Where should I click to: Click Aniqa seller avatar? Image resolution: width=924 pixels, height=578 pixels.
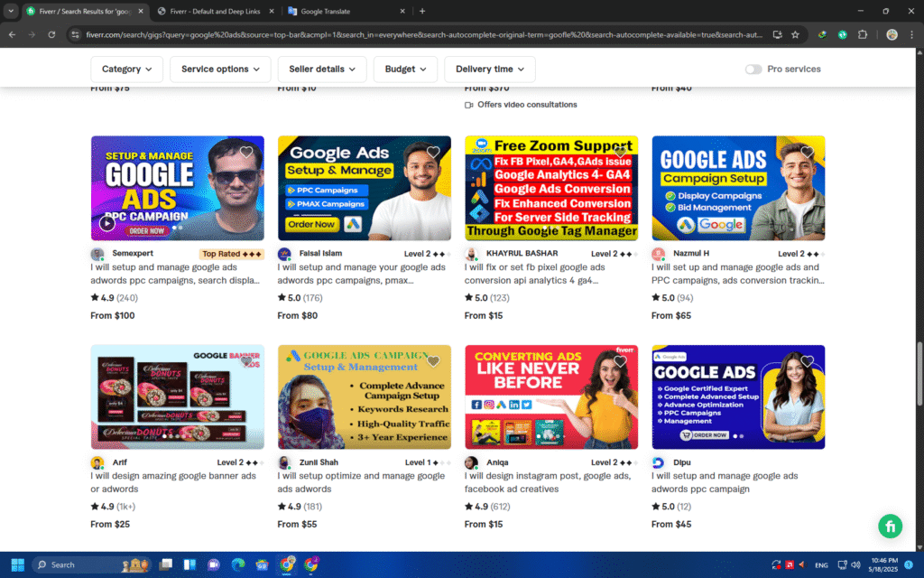coord(471,463)
